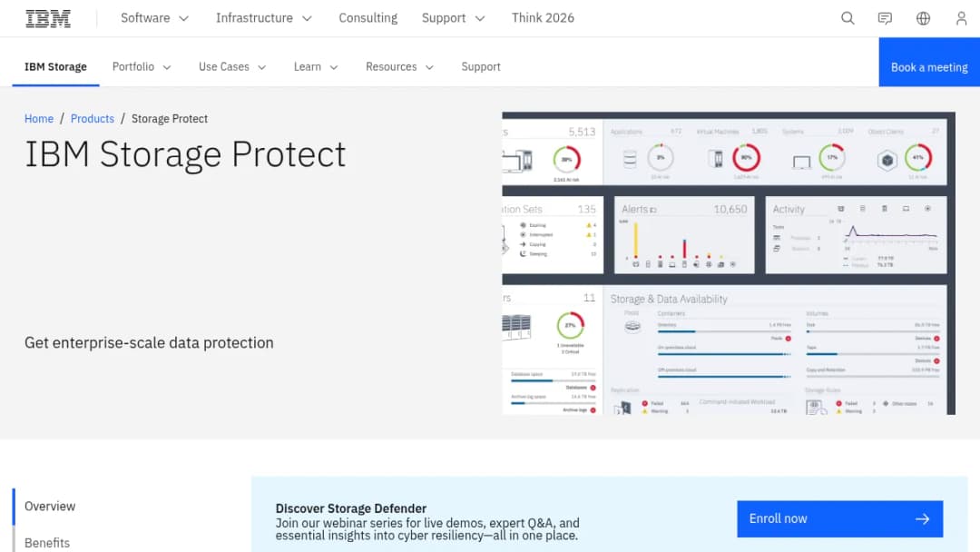
Task: Select Overview in the side navigation
Action: (50, 507)
